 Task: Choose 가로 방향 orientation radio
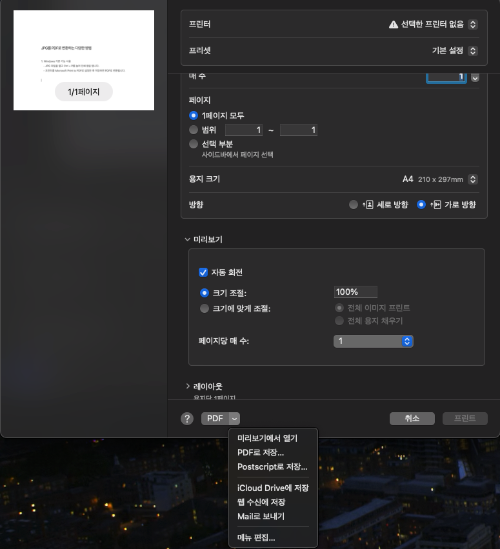point(421,204)
